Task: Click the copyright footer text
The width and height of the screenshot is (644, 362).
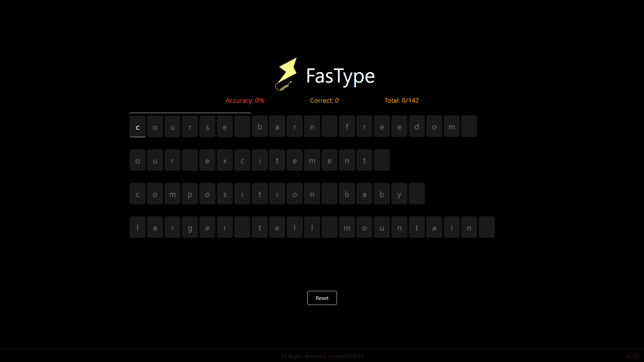Action: pyautogui.click(x=321, y=356)
